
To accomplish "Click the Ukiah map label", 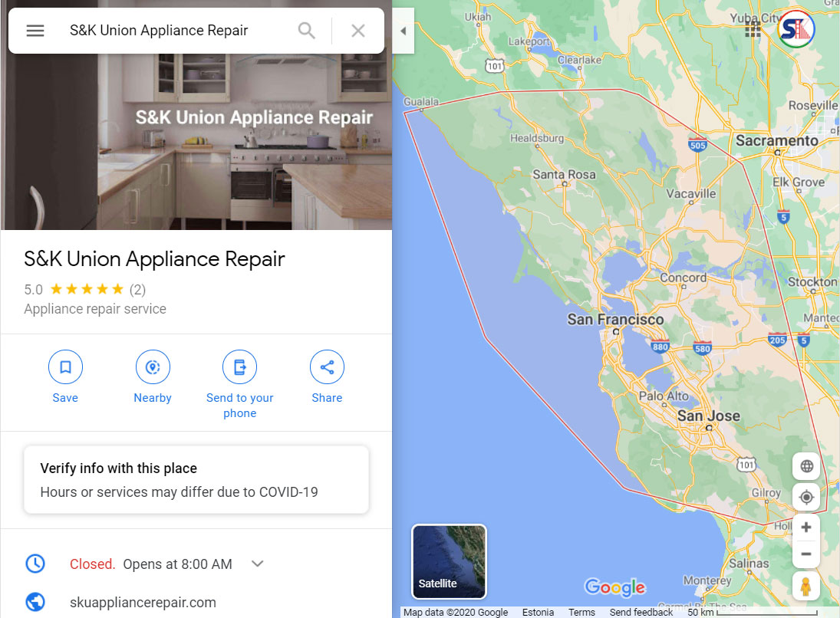I will point(478,17).
